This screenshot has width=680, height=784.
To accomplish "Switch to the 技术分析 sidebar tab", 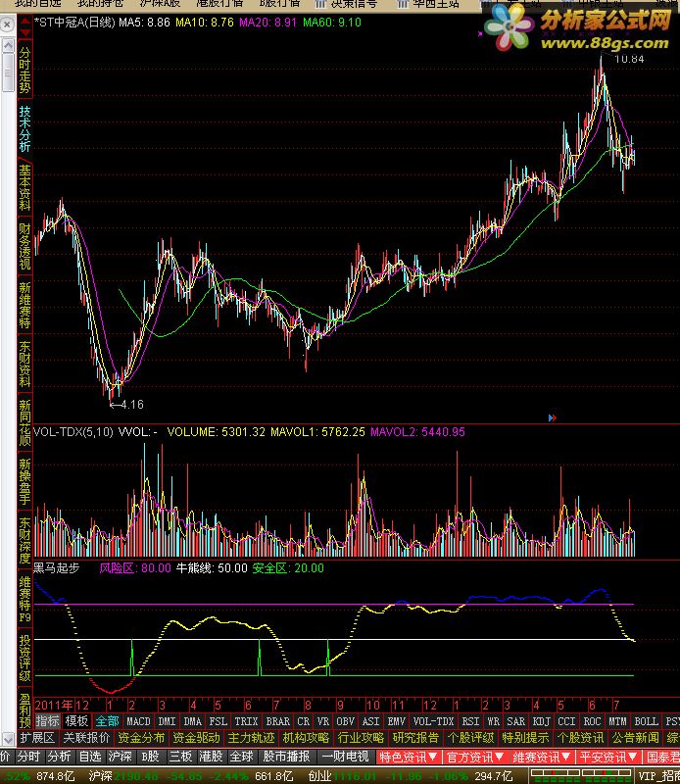I will [x=24, y=128].
